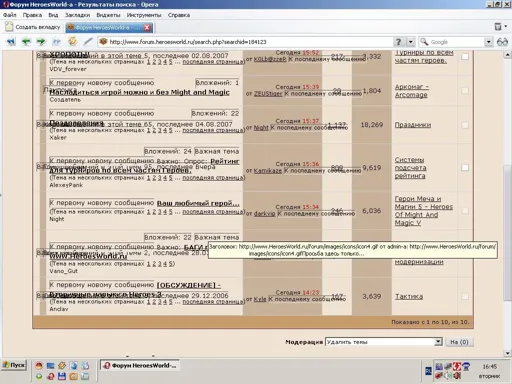
Task: Click the first quick launch icon, top row
Action: [39, 366]
